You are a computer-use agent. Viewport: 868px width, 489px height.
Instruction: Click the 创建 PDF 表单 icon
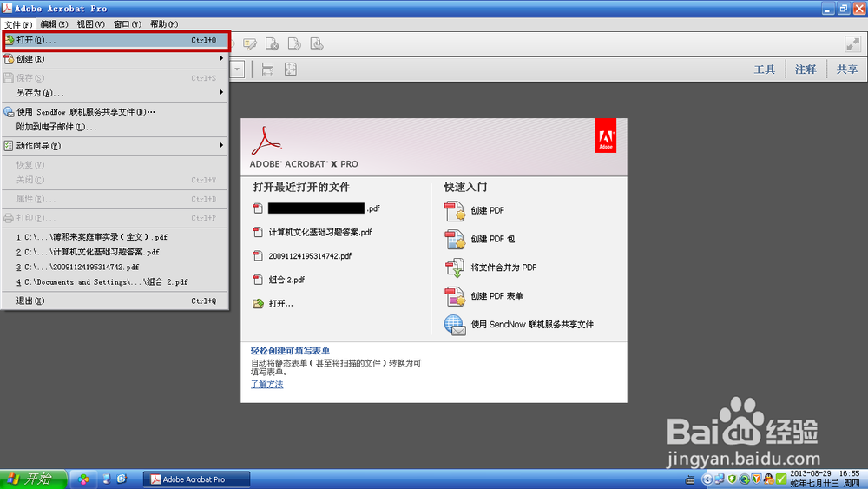click(x=455, y=296)
